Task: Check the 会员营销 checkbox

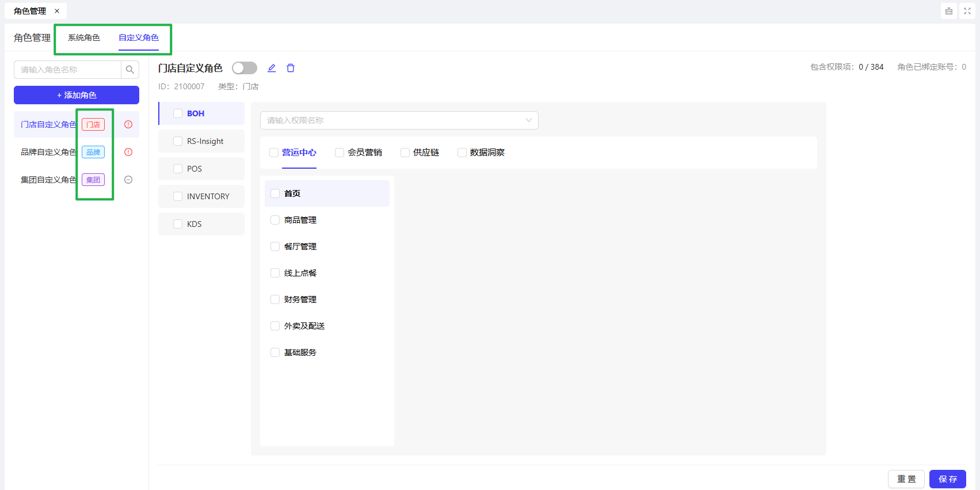Action: coord(340,153)
